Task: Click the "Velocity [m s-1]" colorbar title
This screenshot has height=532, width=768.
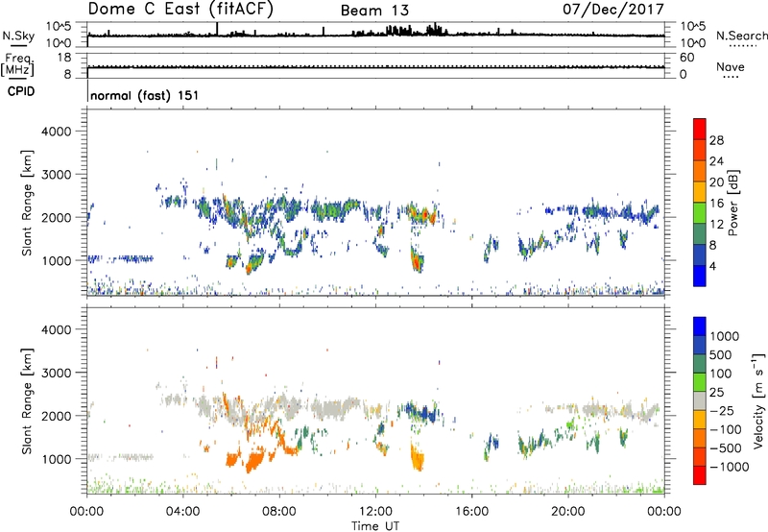Action: click(x=758, y=400)
